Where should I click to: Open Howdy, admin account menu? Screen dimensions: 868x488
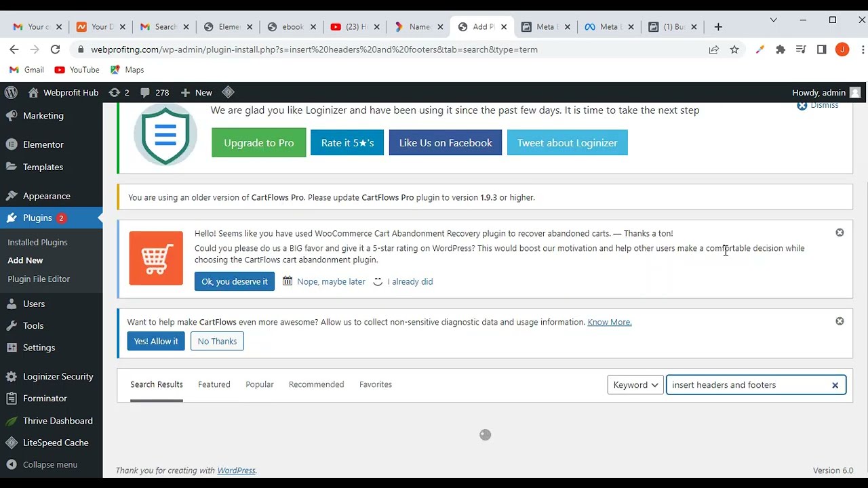826,92
